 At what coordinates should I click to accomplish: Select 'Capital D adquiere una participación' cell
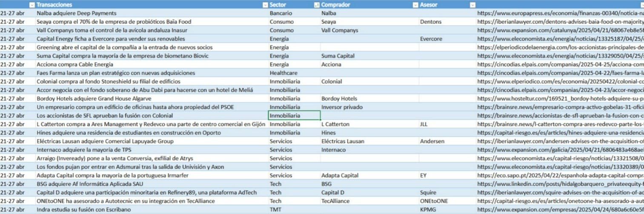click(152, 192)
